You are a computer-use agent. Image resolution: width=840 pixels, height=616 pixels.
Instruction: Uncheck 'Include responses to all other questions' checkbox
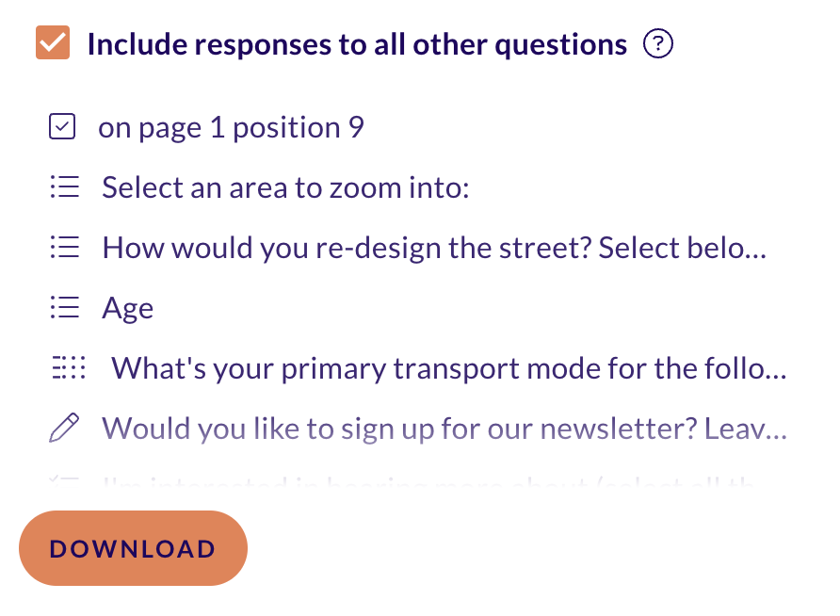point(53,42)
